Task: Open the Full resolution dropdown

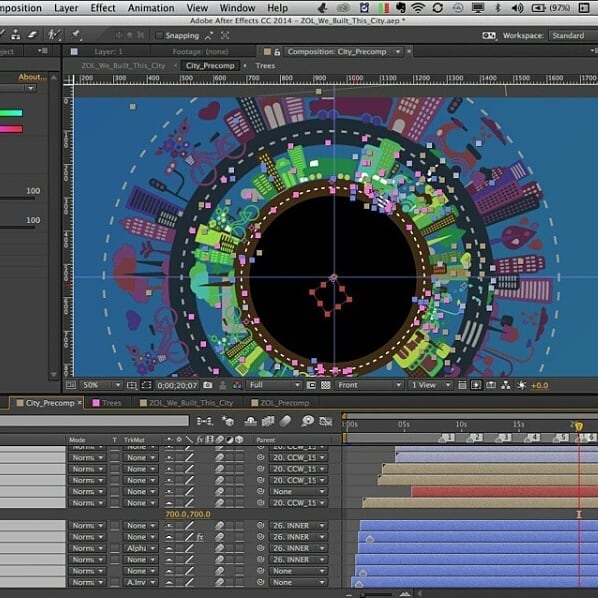Action: 274,385
